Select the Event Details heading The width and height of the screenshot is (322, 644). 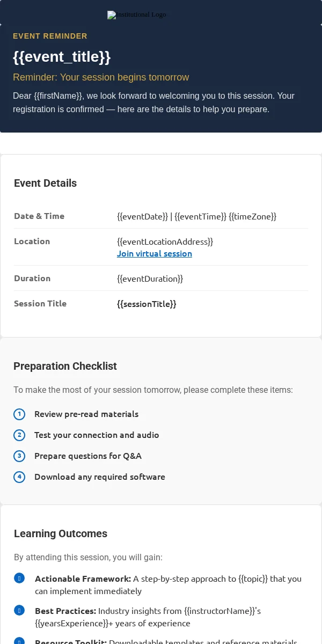(x=45, y=183)
